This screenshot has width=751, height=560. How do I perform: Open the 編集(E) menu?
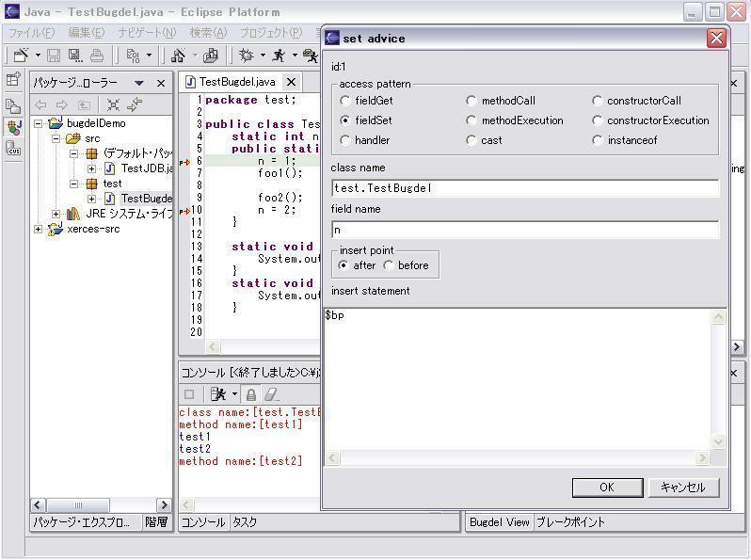coord(87,33)
